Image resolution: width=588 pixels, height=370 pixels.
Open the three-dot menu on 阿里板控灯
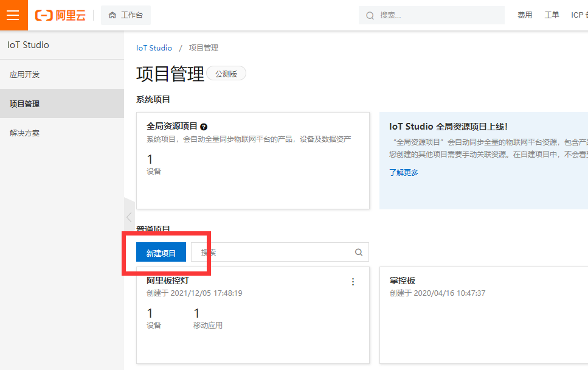click(x=353, y=282)
